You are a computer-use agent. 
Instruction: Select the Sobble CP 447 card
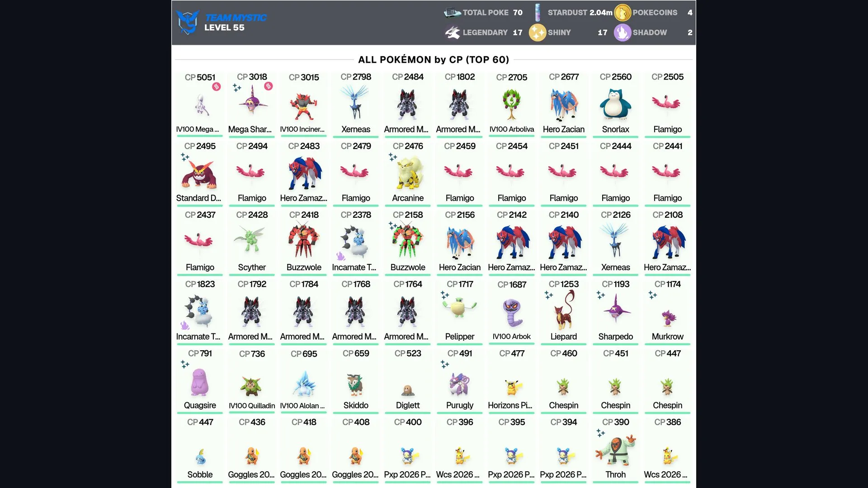click(x=200, y=450)
